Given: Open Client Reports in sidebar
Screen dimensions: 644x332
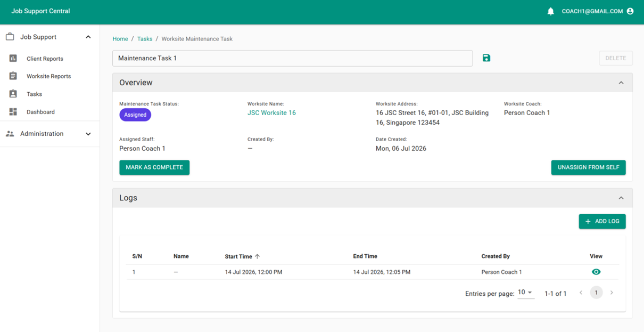Looking at the screenshot, I should coord(45,59).
